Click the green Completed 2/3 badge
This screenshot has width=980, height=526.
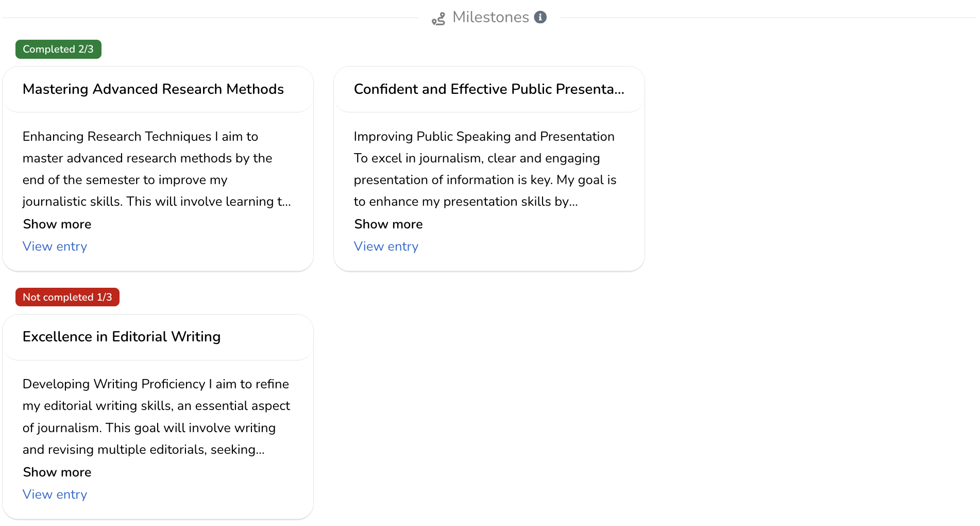pyautogui.click(x=58, y=49)
